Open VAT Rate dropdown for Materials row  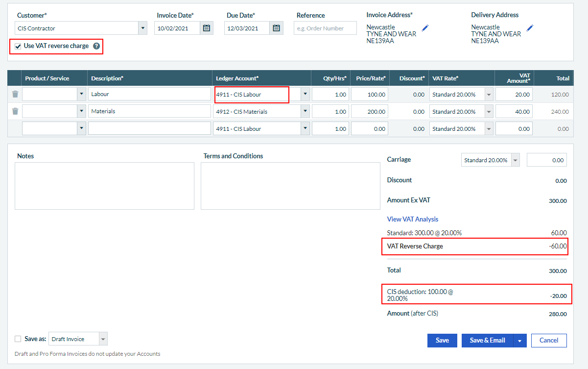coord(489,112)
